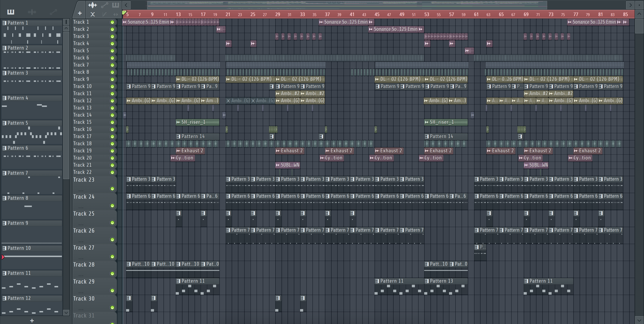Click the piano icon beside Pattern 12
This screenshot has height=324, width=644.
[x=4, y=298]
